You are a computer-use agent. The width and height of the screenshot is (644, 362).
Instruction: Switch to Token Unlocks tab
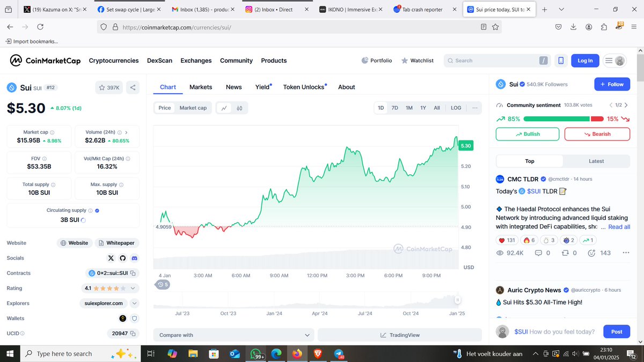click(305, 87)
